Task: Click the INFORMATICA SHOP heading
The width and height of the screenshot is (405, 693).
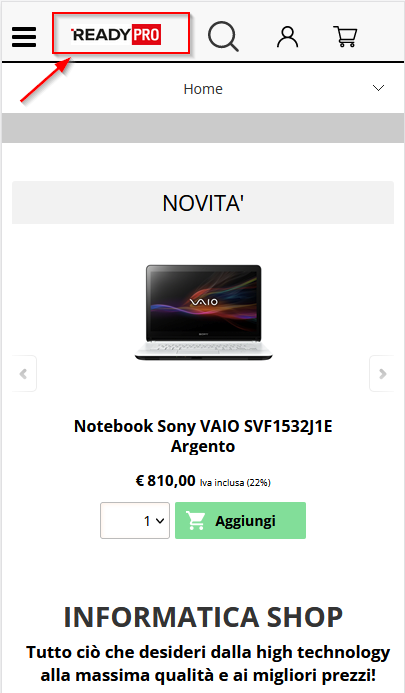Action: tap(203, 617)
